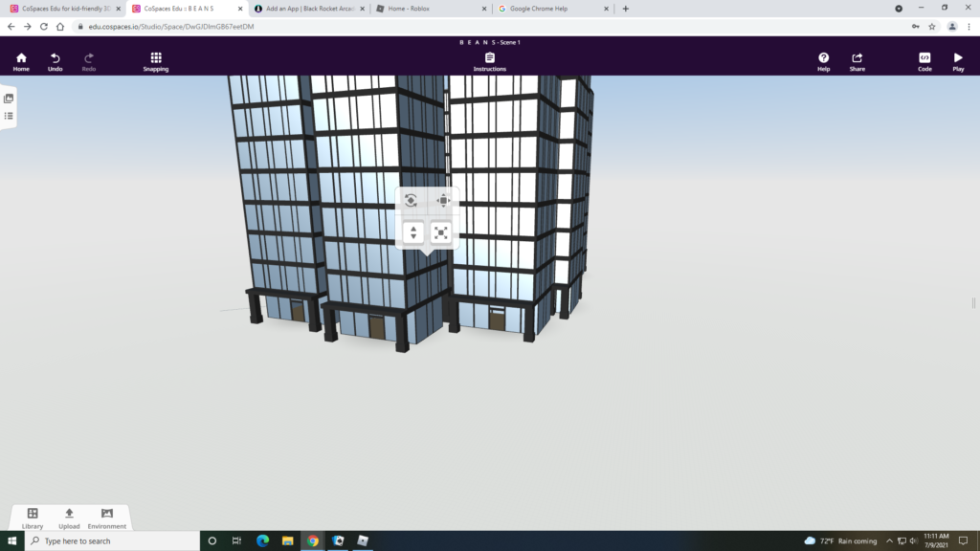Open Windows Start menu
The image size is (980, 551).
click(x=11, y=541)
